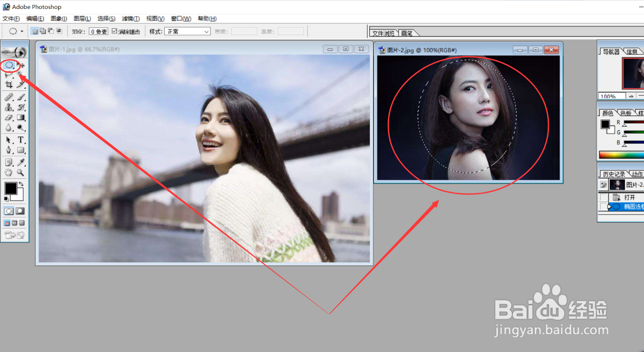The width and height of the screenshot is (644, 352).
Task: Open the 图像(I) menu
Action: click(x=59, y=18)
